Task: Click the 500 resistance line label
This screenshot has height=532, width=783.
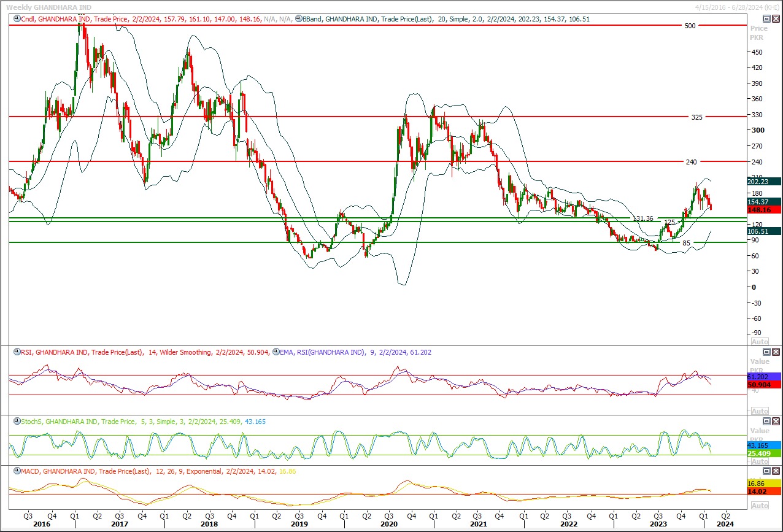Action: 690,26
